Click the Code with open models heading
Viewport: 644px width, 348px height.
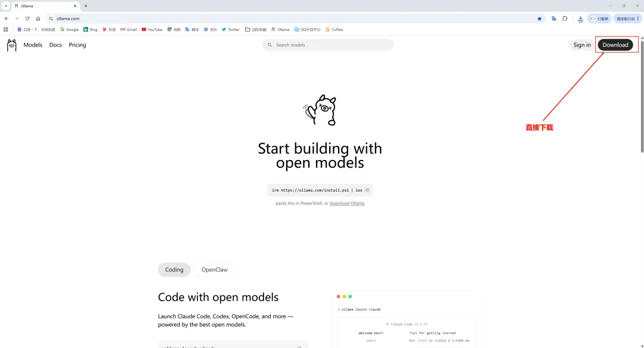point(218,297)
